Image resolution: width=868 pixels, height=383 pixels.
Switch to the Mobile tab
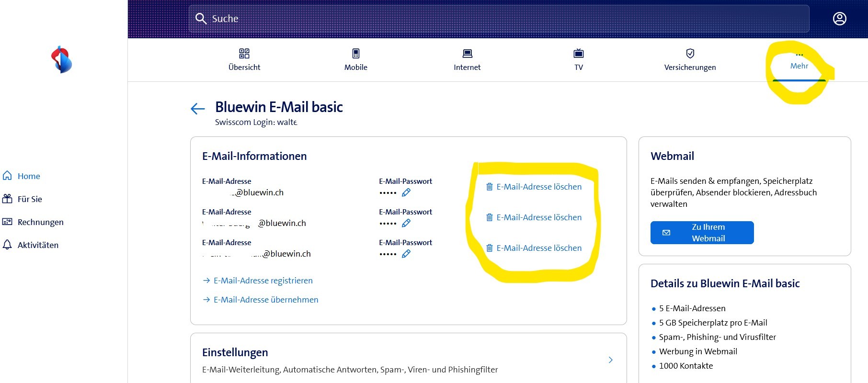click(355, 60)
